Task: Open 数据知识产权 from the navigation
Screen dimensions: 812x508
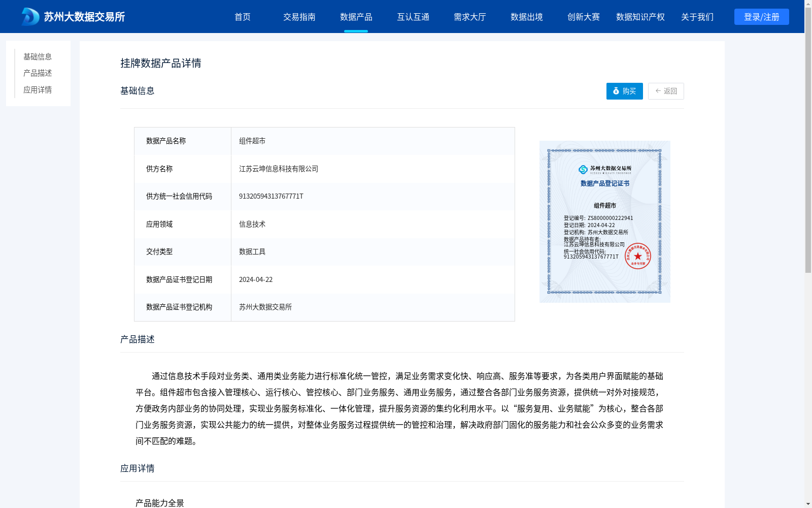Action: (x=640, y=17)
